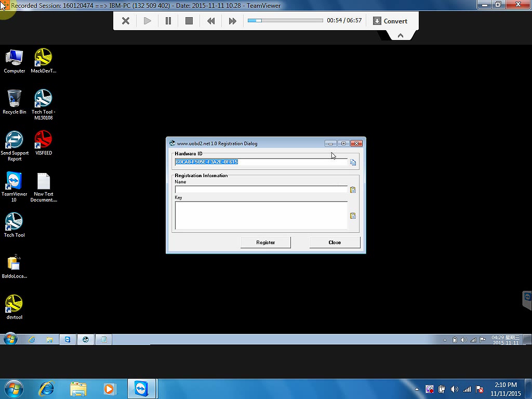Paste into Key with clipboard icon
Screen dimensions: 532x399
(353, 216)
